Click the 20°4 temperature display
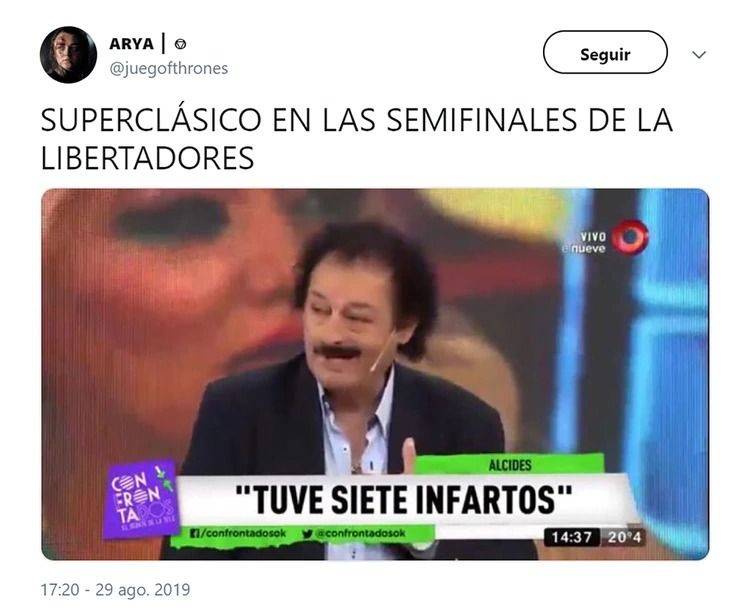This screenshot has height=611, width=750. [624, 537]
